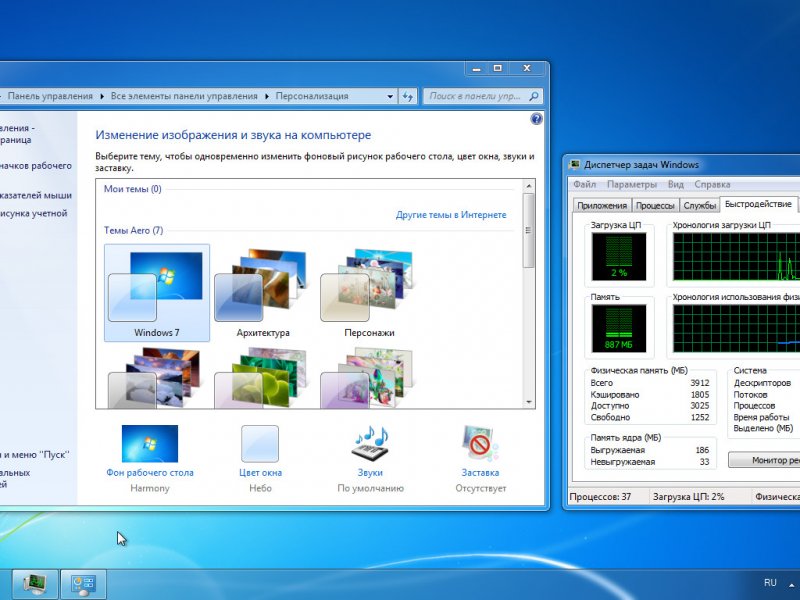Select the Windows 7 Aero theme

pyautogui.click(x=157, y=292)
